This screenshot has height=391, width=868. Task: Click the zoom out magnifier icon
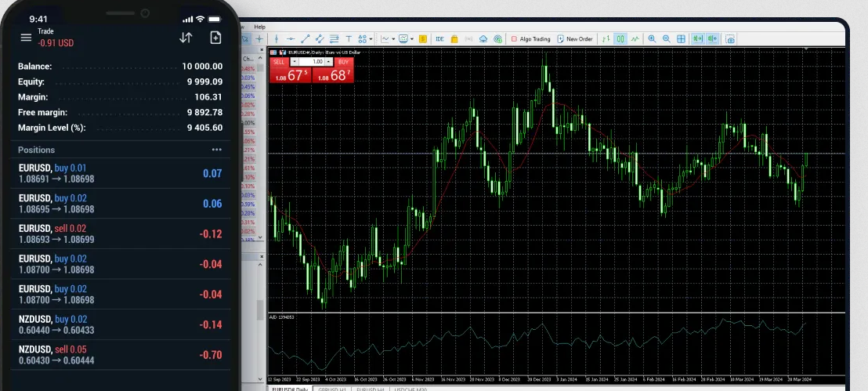coord(666,38)
